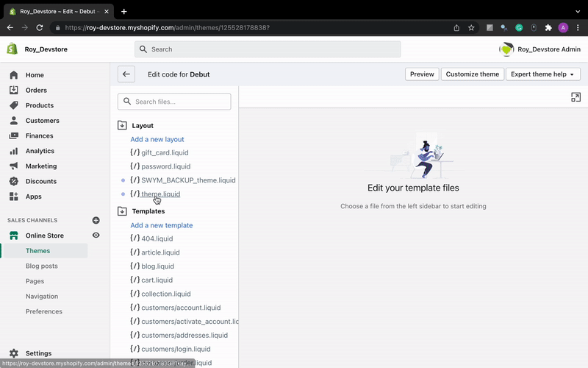This screenshot has width=588, height=368.
Task: Open the Finances icon
Action: pos(14,136)
